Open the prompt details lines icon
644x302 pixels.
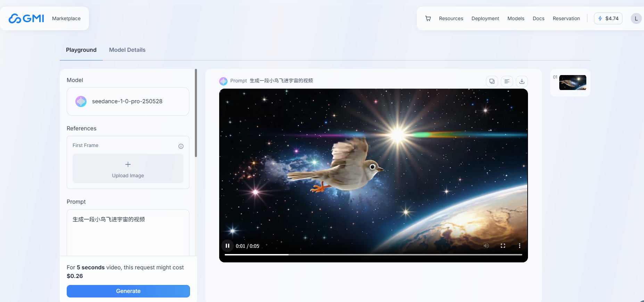[x=507, y=81]
